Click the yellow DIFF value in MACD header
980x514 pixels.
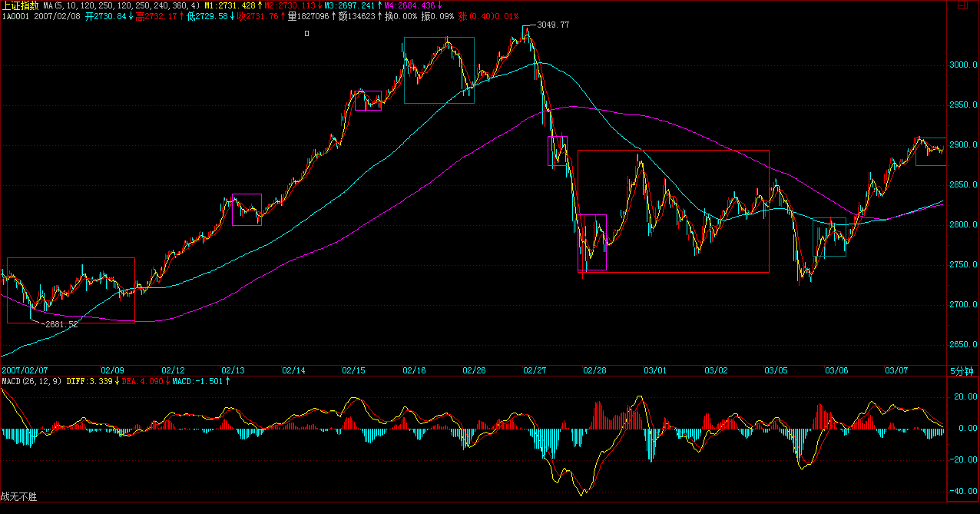[92, 381]
